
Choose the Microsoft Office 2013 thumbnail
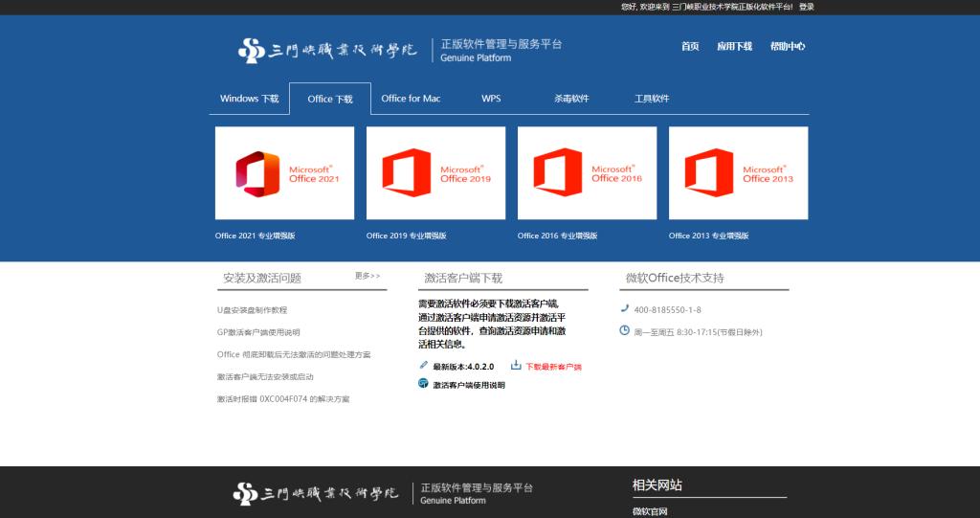738,173
